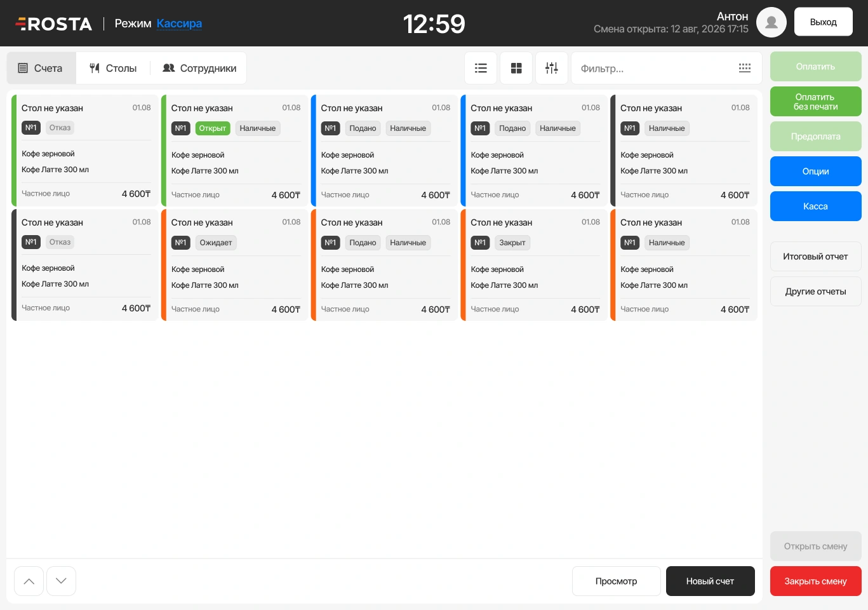
Task: Switch to grid tile view
Action: click(x=516, y=68)
